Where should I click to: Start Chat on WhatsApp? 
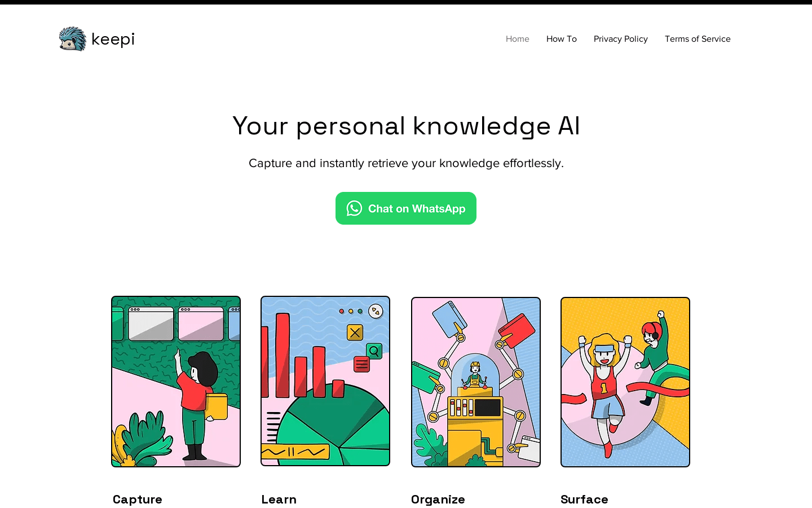pyautogui.click(x=406, y=208)
